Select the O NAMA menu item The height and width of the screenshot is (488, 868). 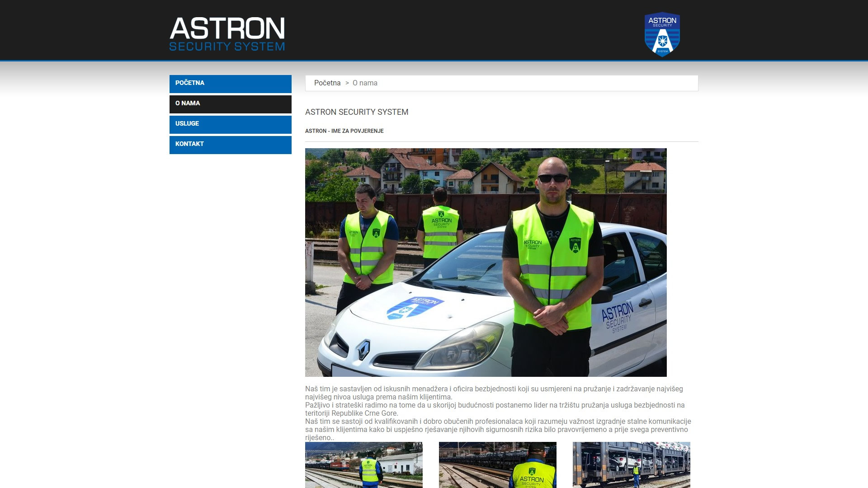(231, 104)
